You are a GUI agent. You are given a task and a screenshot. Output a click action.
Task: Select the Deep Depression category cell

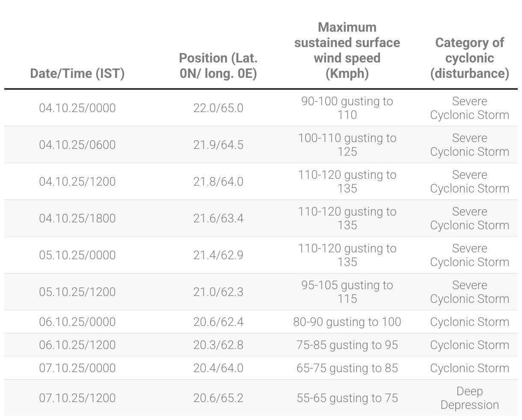tap(469, 398)
